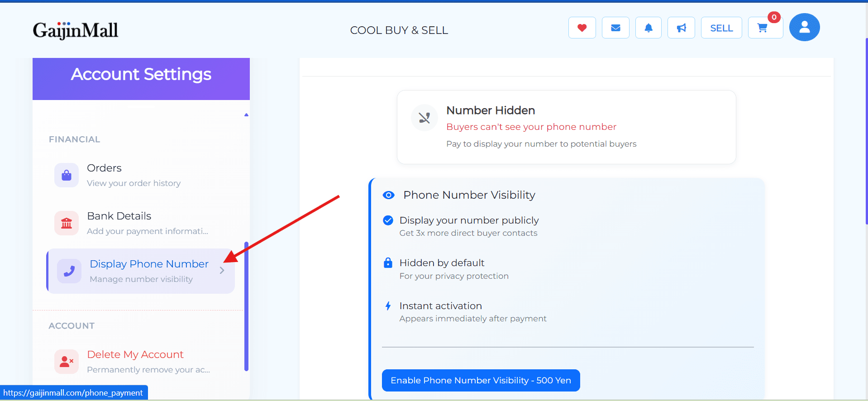Click the crossed-out phone icon in Number Hidden card
Image resolution: width=868 pixels, height=401 pixels.
[424, 118]
